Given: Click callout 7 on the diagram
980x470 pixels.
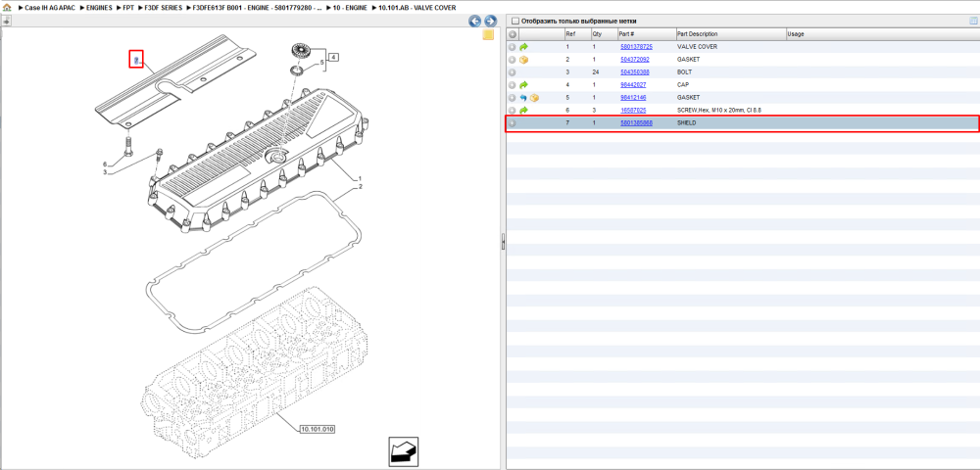Looking at the screenshot, I should [x=136, y=60].
